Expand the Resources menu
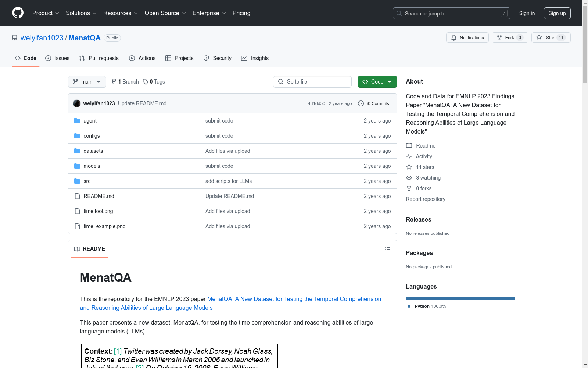Viewport: 588px width, 368px height. pos(121,13)
